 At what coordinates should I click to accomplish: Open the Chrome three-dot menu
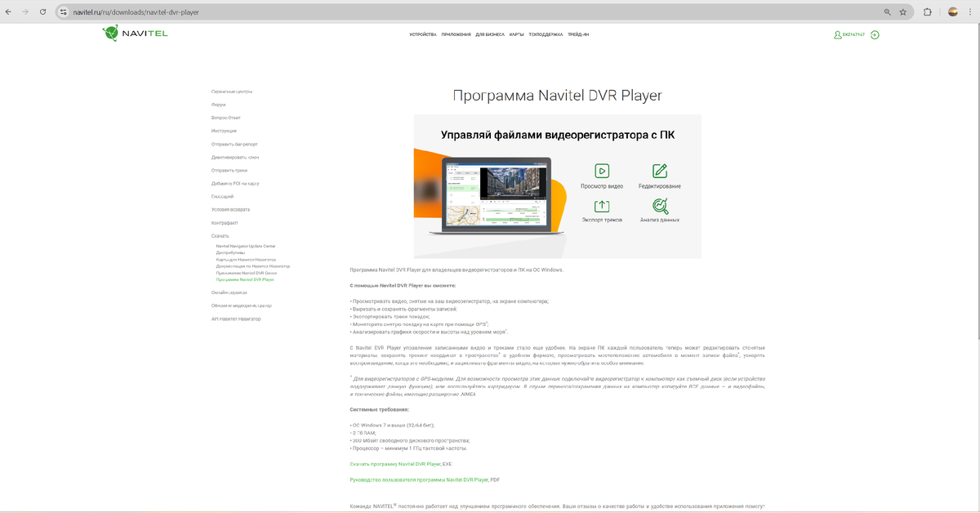coord(970,12)
